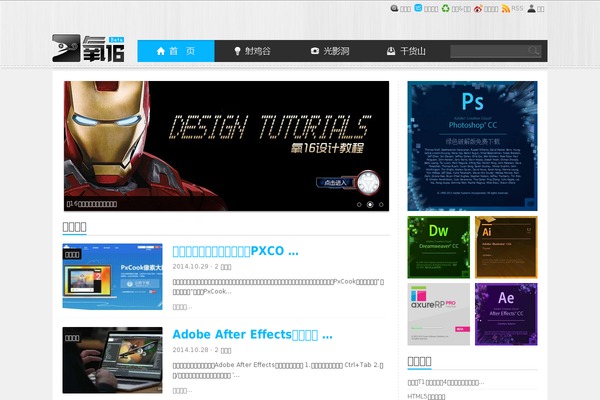Select the first slide indicator dot
The image size is (600, 400).
(x=359, y=205)
